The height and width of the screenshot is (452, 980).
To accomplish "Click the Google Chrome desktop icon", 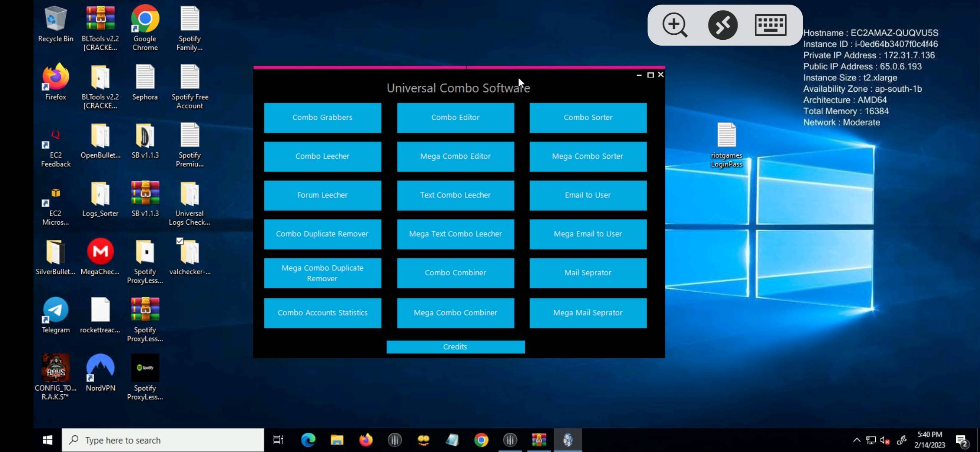I will [145, 19].
